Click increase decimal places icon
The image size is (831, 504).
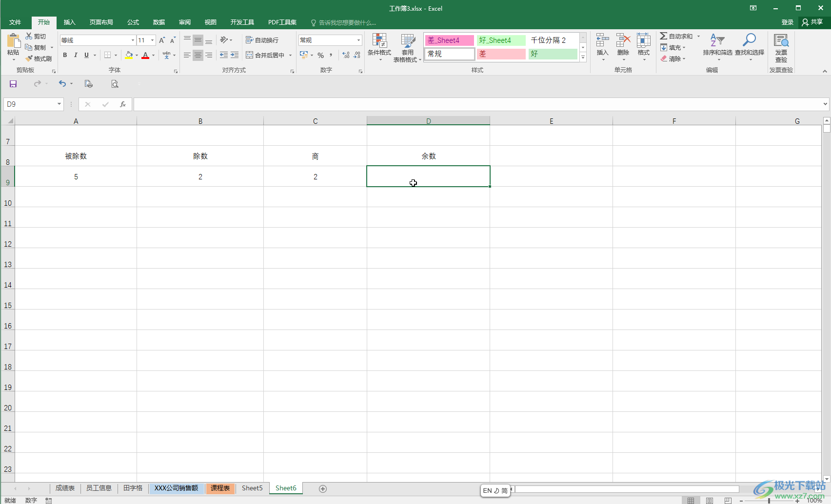tap(346, 55)
